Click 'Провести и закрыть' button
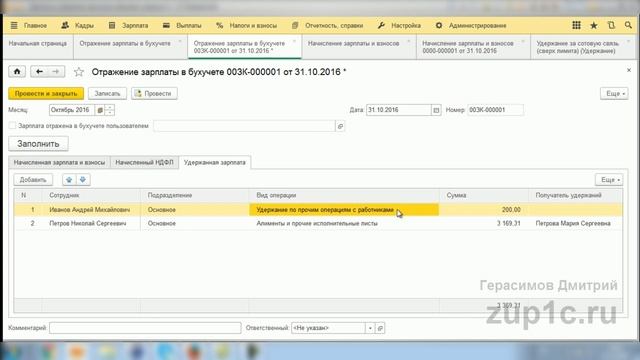This screenshot has height=360, width=640. [x=46, y=93]
